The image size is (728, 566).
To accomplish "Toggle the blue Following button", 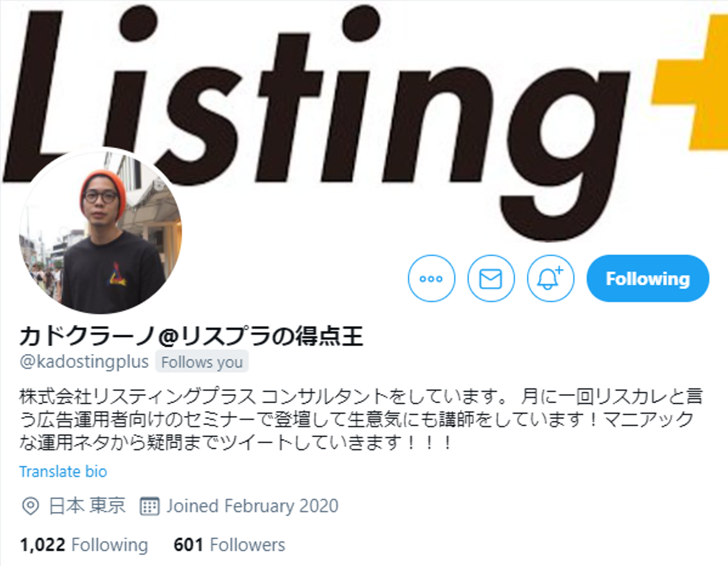I will [x=648, y=278].
